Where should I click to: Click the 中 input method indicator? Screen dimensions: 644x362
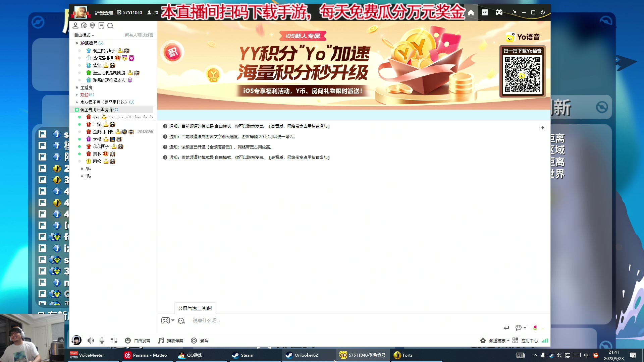(x=586, y=355)
